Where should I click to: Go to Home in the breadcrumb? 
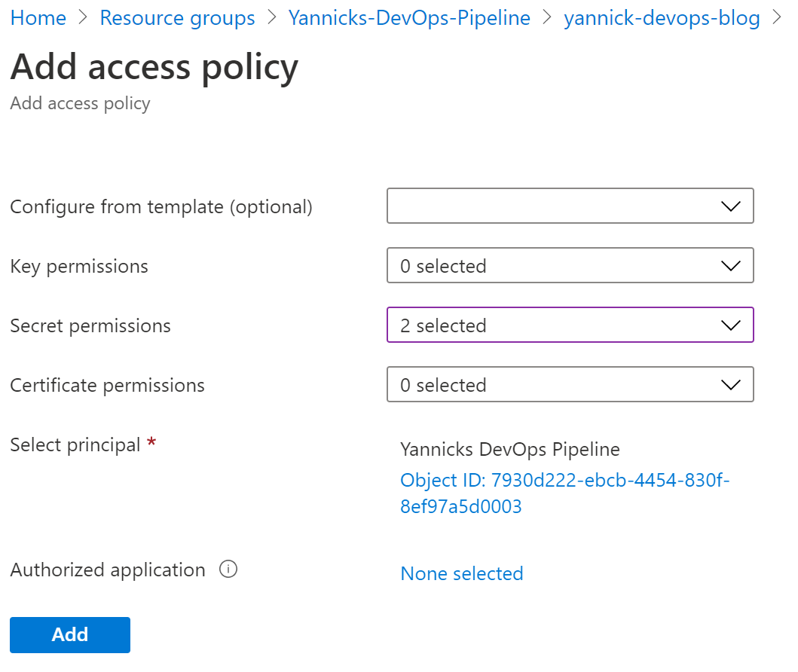point(38,18)
